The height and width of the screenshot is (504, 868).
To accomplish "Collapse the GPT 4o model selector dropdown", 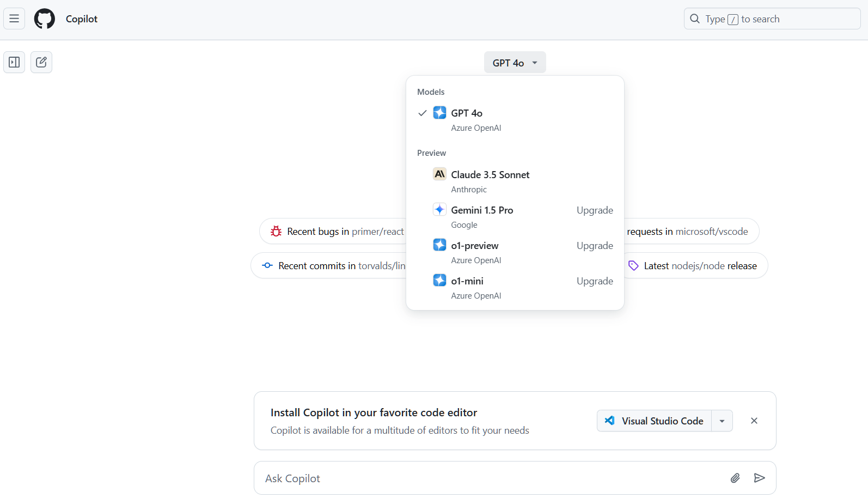I will coord(515,63).
